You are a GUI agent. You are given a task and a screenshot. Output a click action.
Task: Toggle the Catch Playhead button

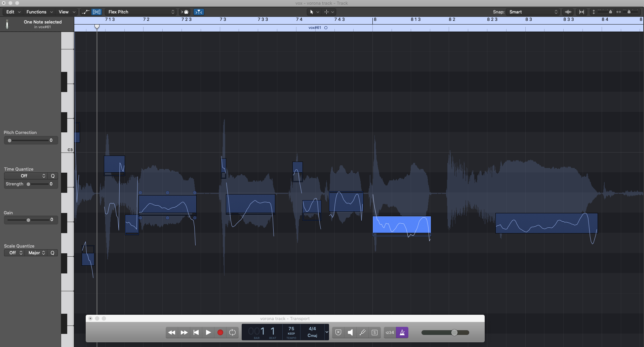click(x=199, y=12)
